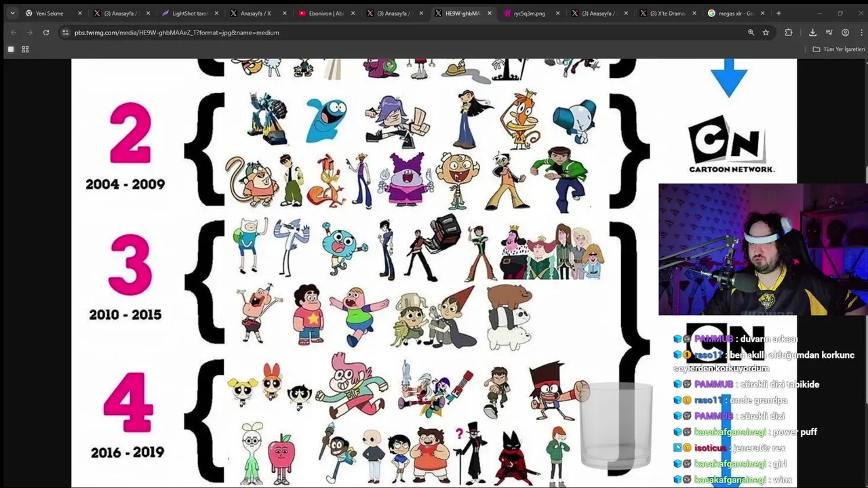The height and width of the screenshot is (488, 868).
Task: Click the "2010 - 2015" era label
Action: point(125,314)
